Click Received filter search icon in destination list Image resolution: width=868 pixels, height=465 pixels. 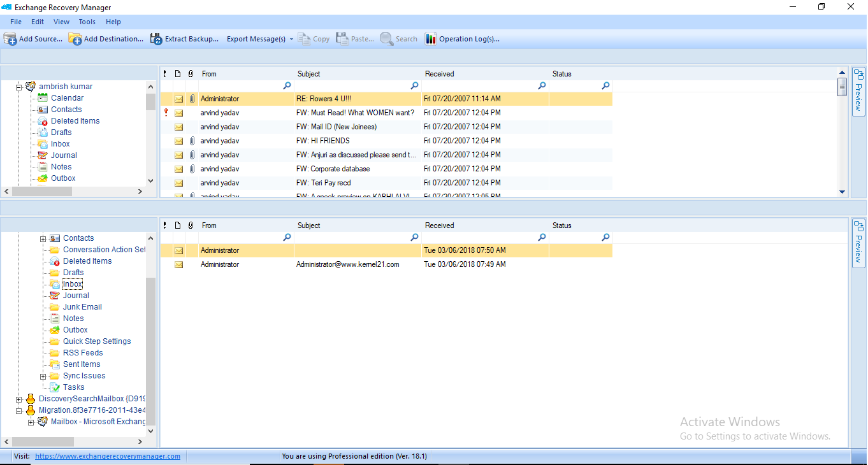coord(542,237)
